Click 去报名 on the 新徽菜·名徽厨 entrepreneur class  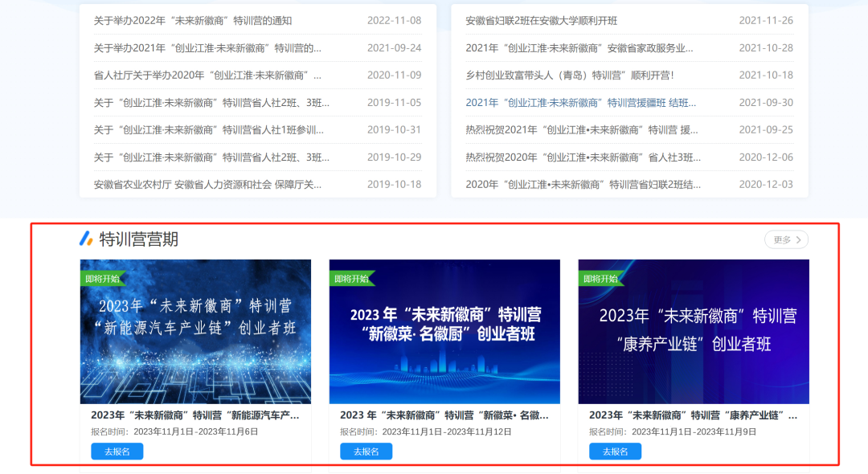(366, 451)
